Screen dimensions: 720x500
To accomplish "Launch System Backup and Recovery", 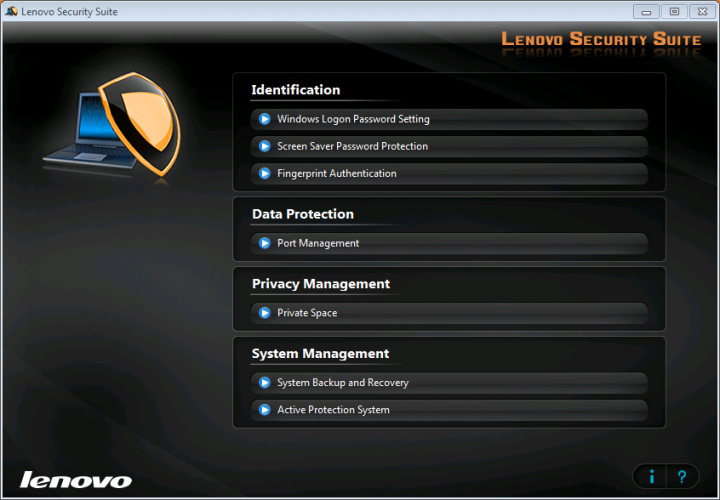I will coord(449,383).
